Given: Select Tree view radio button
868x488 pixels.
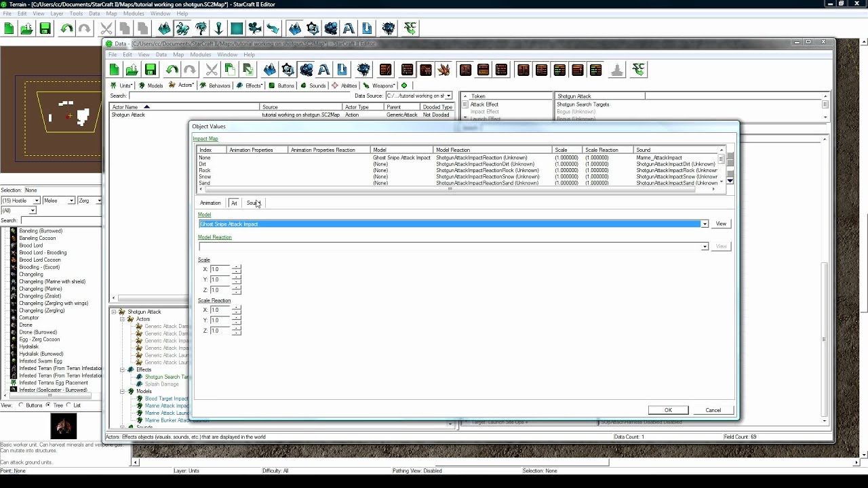Looking at the screenshot, I should click(x=48, y=405).
